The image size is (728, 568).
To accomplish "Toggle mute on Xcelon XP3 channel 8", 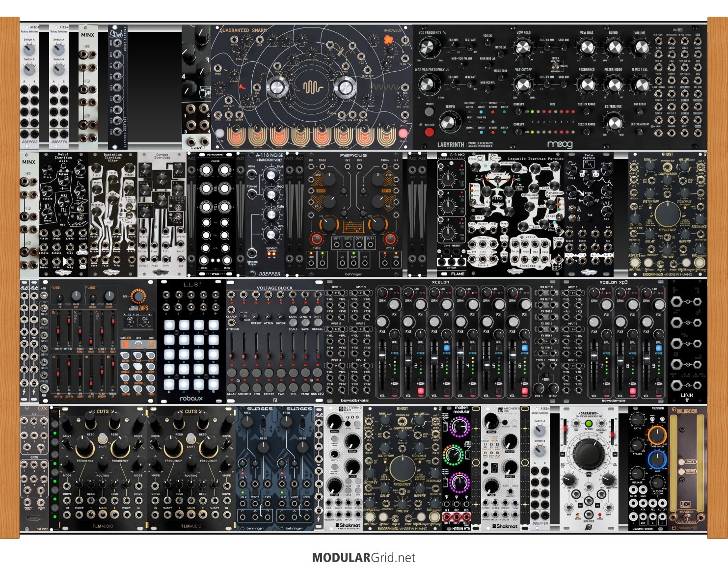I will pos(632,391).
